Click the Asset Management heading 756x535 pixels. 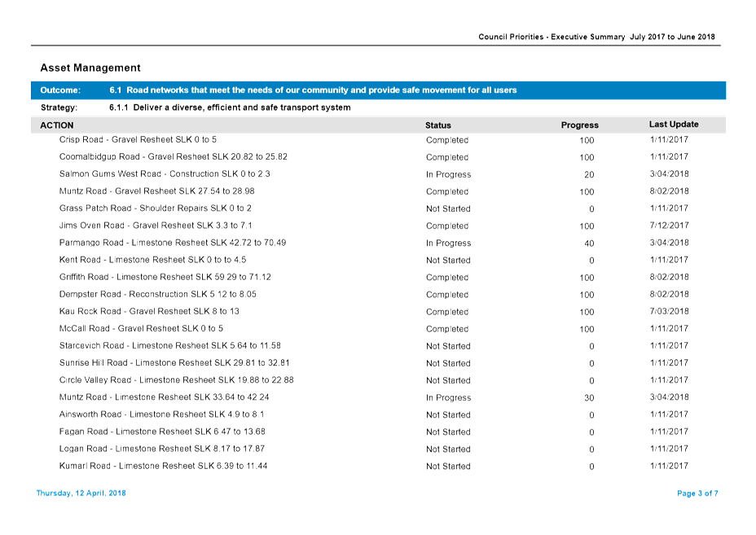click(x=90, y=68)
